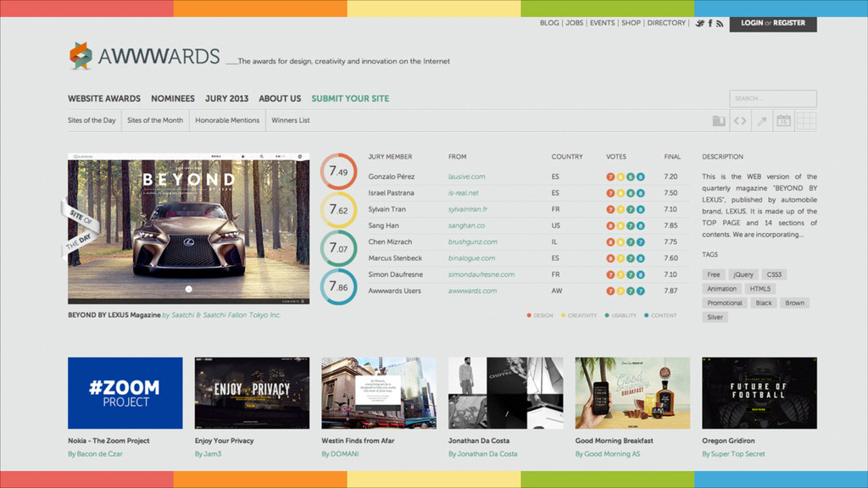This screenshot has width=868, height=488.
Task: Open the Jury 2013 menu
Action: click(x=226, y=98)
